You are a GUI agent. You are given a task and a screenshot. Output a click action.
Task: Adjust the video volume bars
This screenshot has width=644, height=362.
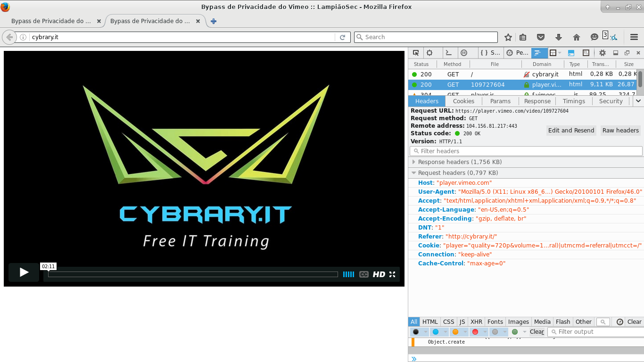coord(348,274)
